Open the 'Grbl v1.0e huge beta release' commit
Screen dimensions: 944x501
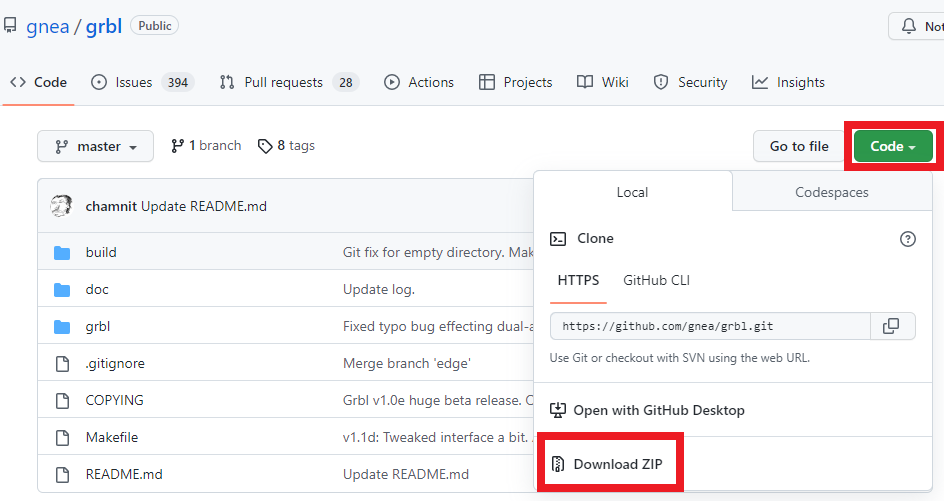pos(438,400)
